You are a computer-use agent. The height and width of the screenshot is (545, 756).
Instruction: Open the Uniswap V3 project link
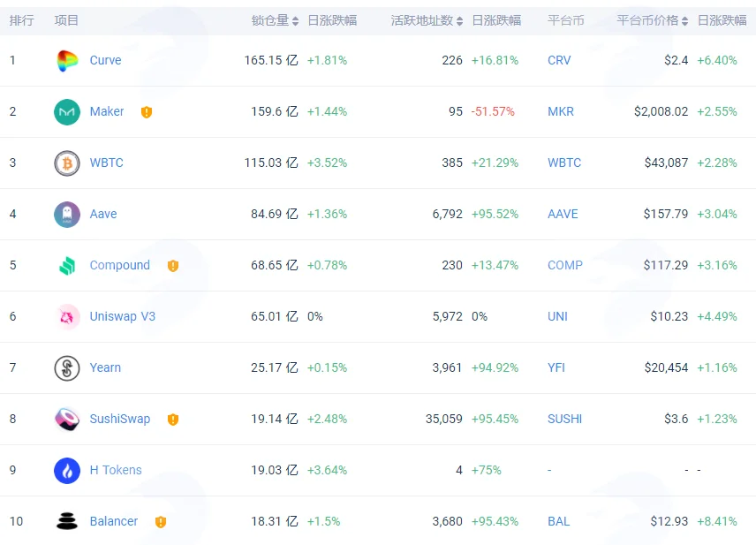[123, 316]
